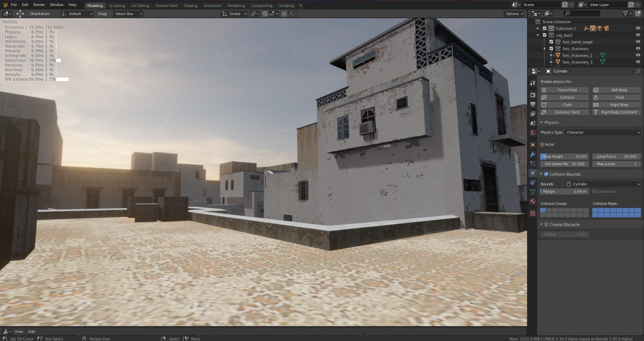This screenshot has height=341, width=644.
Task: Open the Drag Select Box dropdown
Action: coord(128,14)
